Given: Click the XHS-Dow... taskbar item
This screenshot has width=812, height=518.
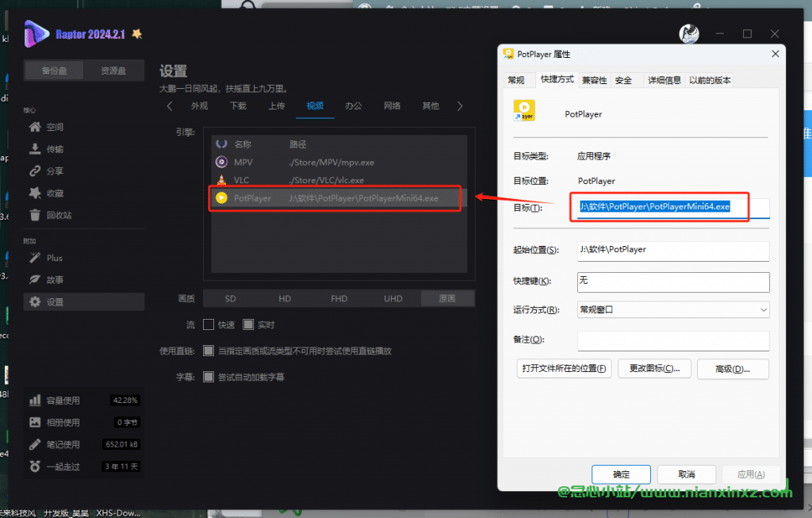Looking at the screenshot, I should pos(119,512).
